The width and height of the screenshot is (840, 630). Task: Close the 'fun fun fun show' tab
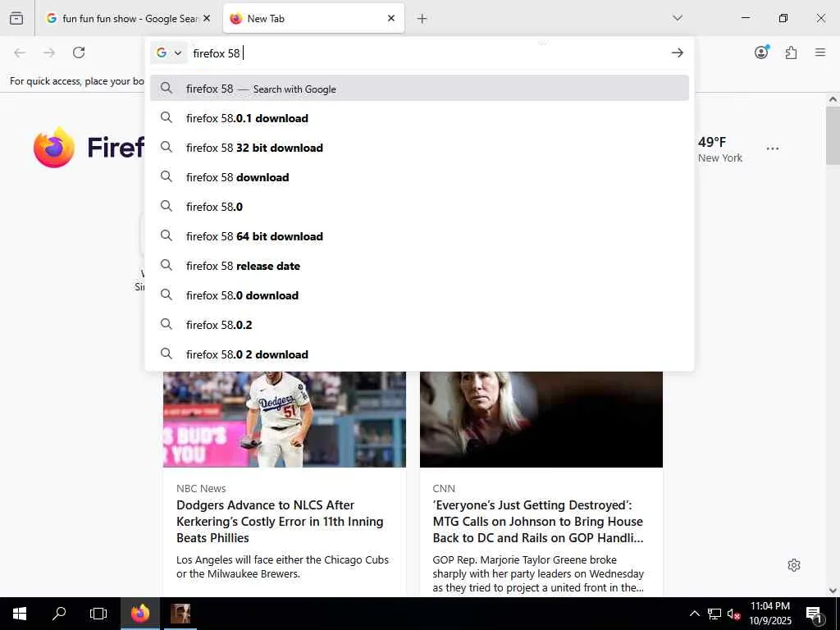tap(207, 18)
